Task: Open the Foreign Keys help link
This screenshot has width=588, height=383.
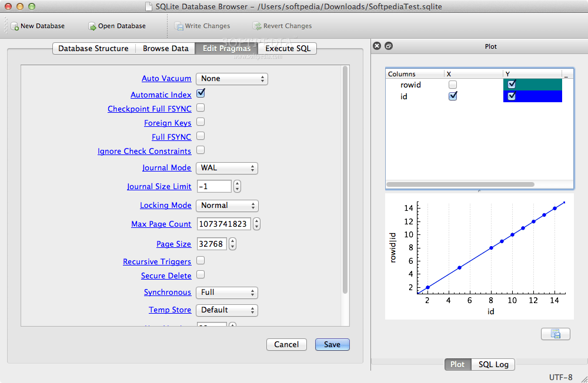Action: (168, 123)
